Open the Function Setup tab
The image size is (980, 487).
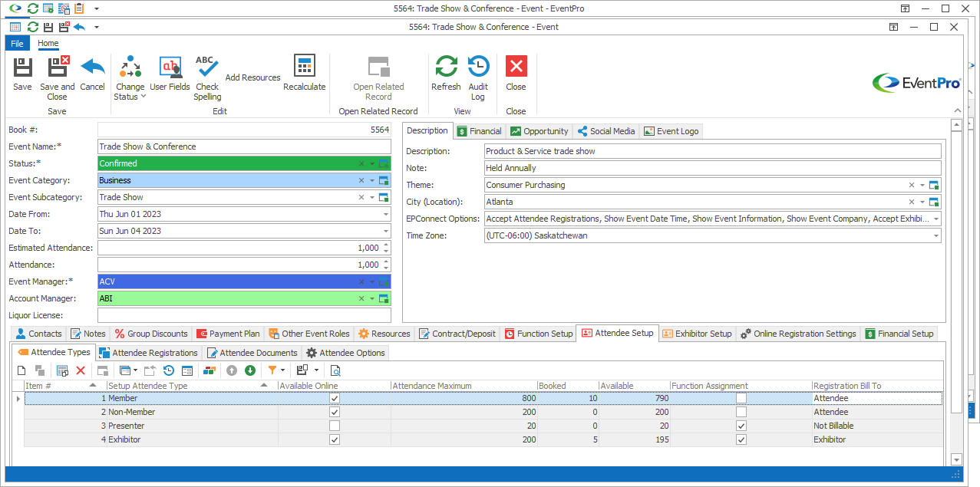[538, 334]
